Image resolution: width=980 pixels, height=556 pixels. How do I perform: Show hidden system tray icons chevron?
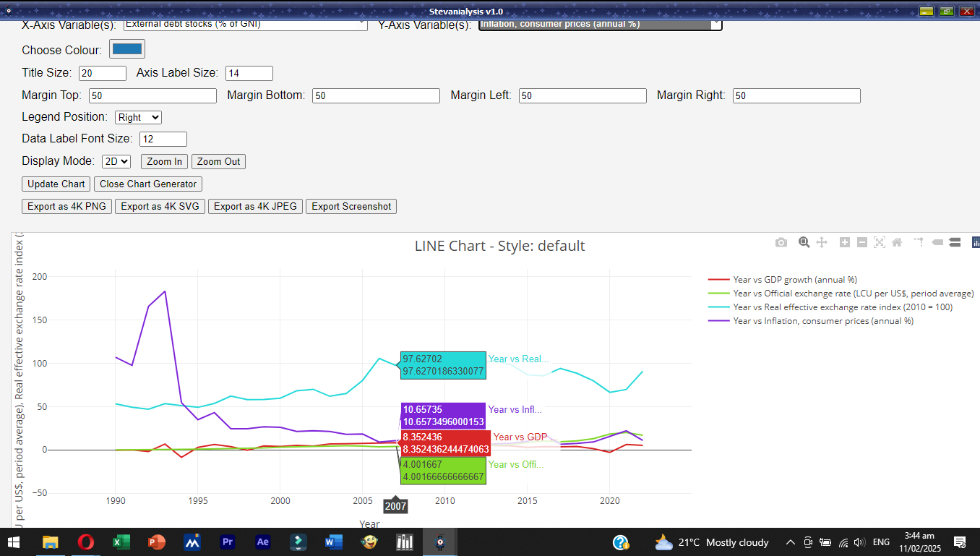tap(791, 542)
